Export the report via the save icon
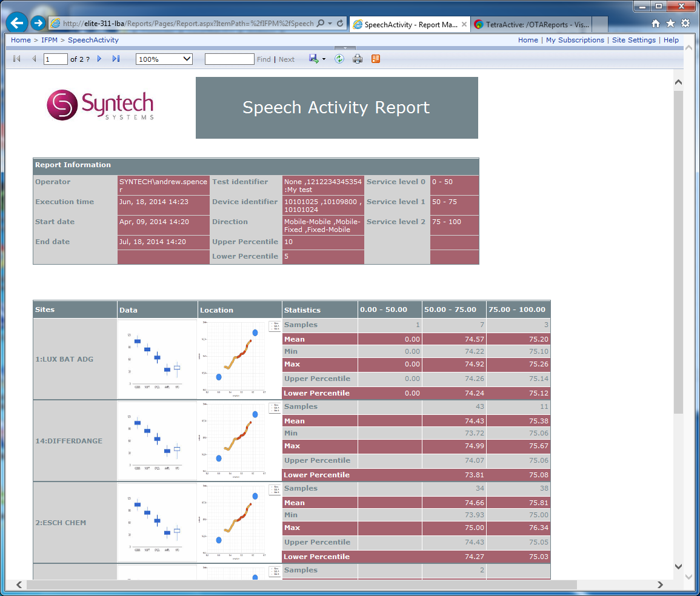Image resolution: width=700 pixels, height=596 pixels. coord(312,59)
